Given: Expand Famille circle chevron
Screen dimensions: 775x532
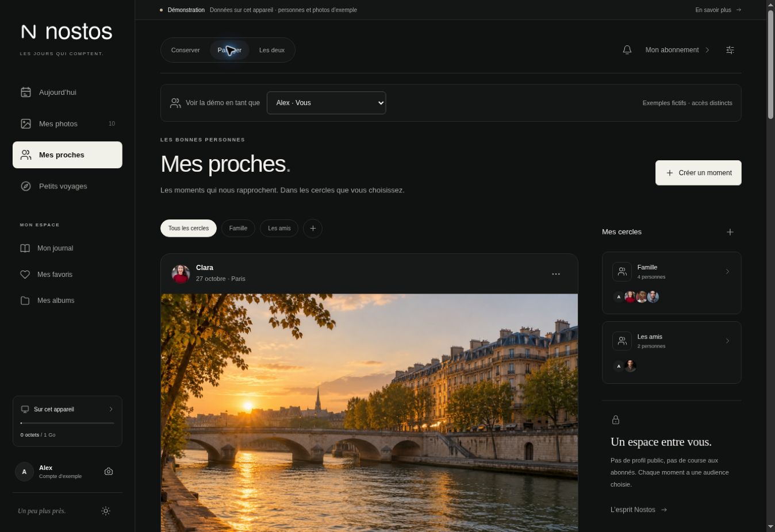Looking at the screenshot, I should (x=727, y=272).
